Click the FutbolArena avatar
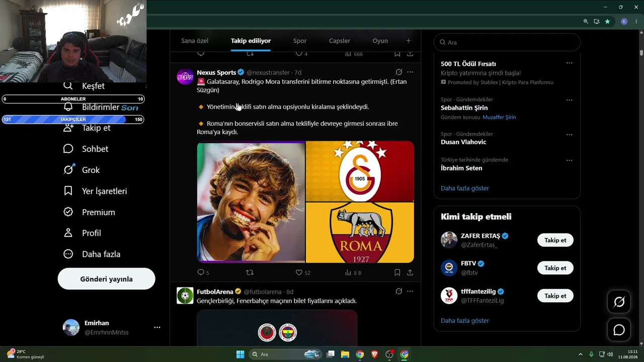The height and width of the screenshot is (362, 644). [x=185, y=296]
